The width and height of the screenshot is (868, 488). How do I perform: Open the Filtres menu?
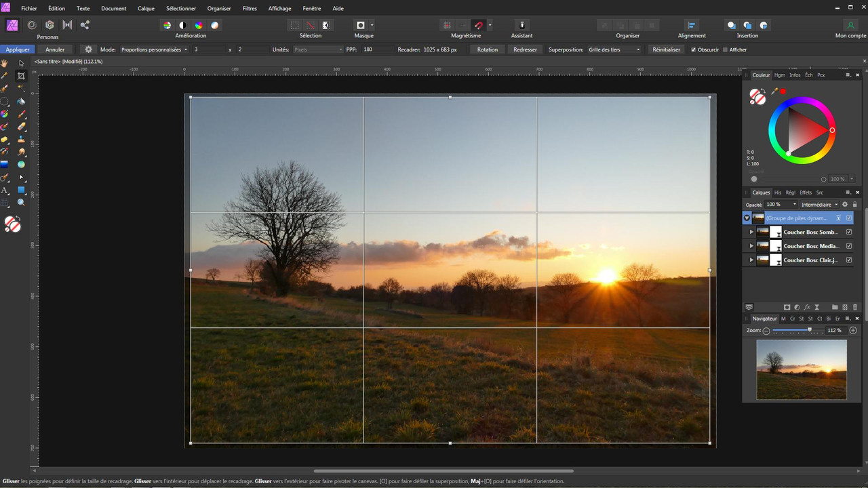[x=250, y=8]
